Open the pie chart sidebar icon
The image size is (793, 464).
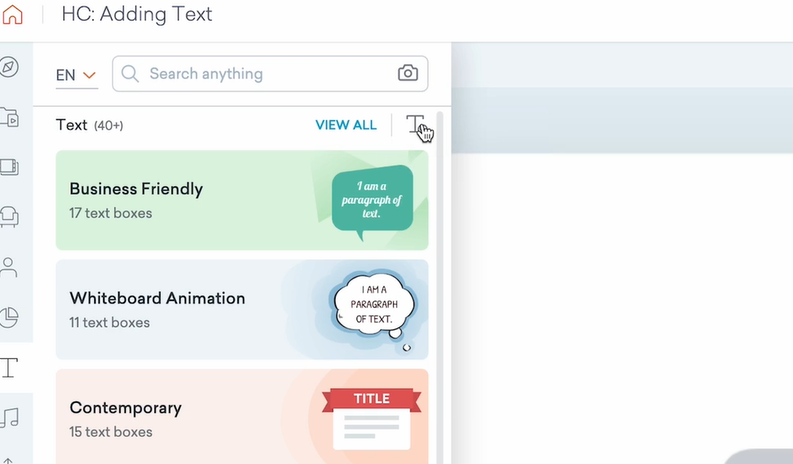(x=9, y=317)
